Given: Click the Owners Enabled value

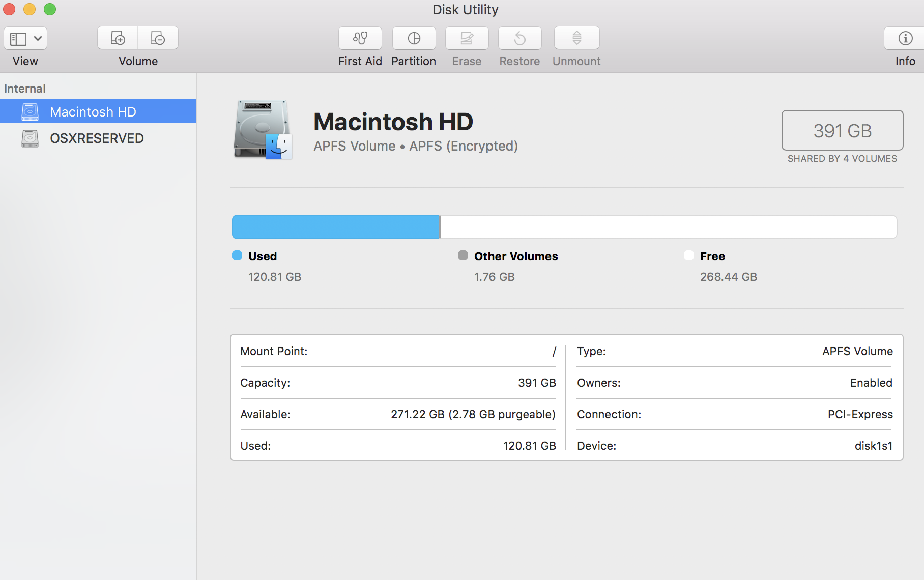Looking at the screenshot, I should [x=872, y=383].
